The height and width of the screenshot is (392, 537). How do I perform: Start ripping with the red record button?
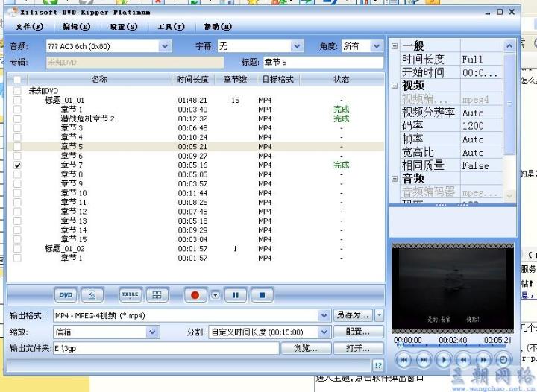pos(195,295)
